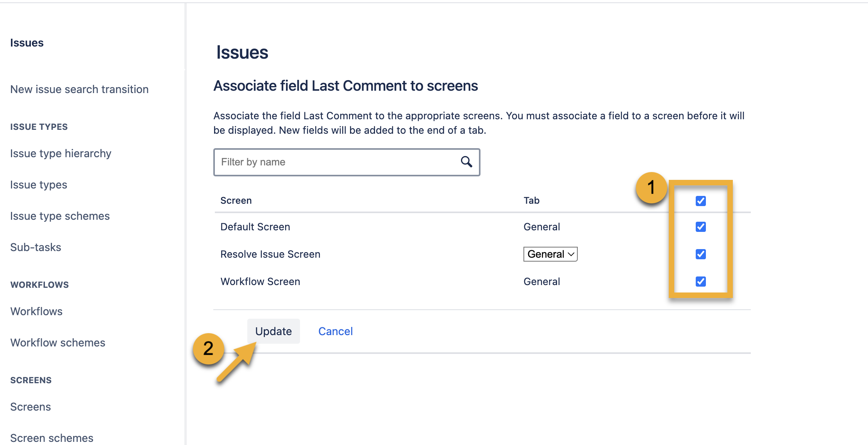
Task: Click the Cancel link
Action: 335,331
